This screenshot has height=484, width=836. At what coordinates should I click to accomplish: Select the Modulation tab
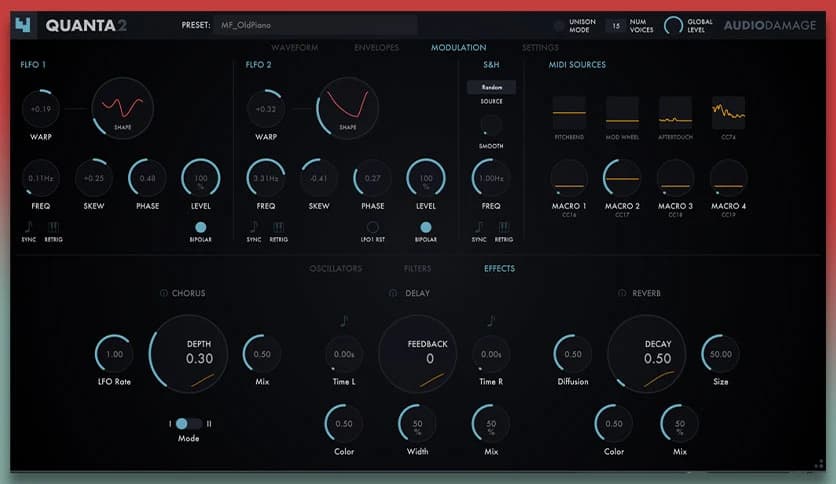(459, 47)
